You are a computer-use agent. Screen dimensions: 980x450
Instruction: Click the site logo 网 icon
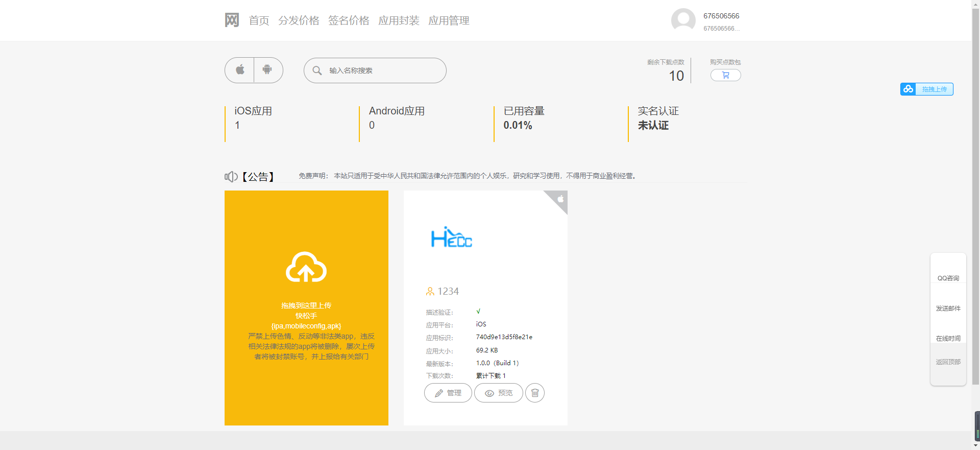232,20
